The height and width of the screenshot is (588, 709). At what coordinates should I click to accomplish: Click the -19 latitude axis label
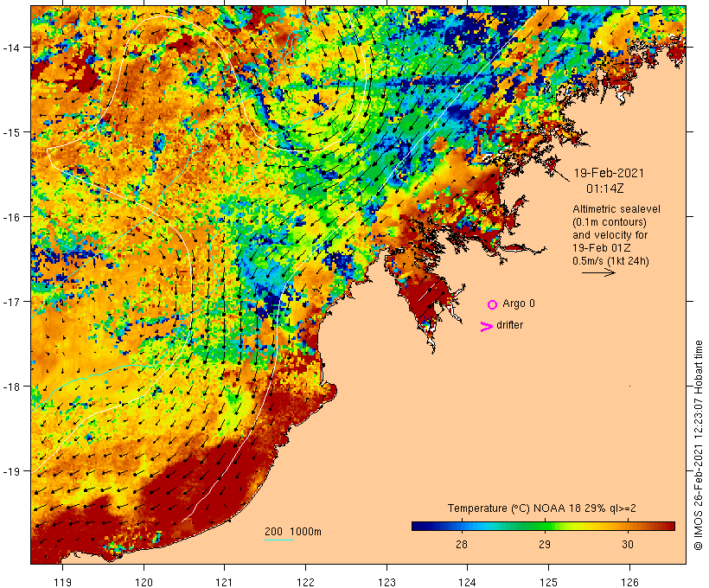point(10,471)
